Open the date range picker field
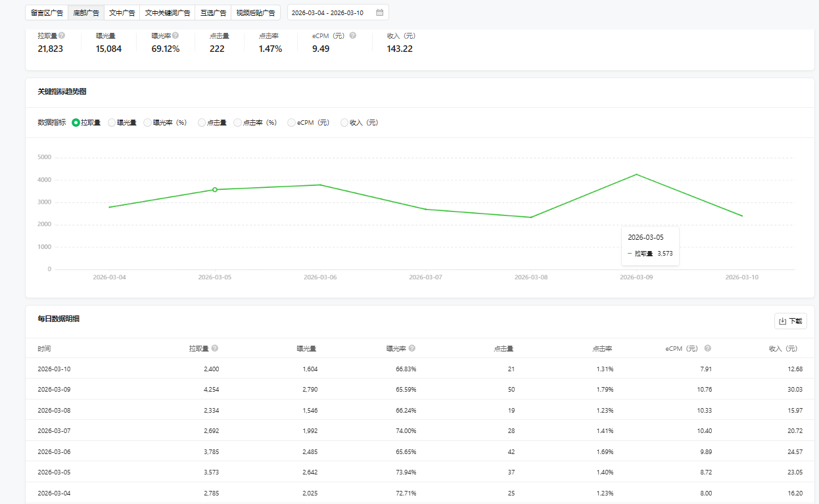The height and width of the screenshot is (504, 819). pyautogui.click(x=332, y=12)
